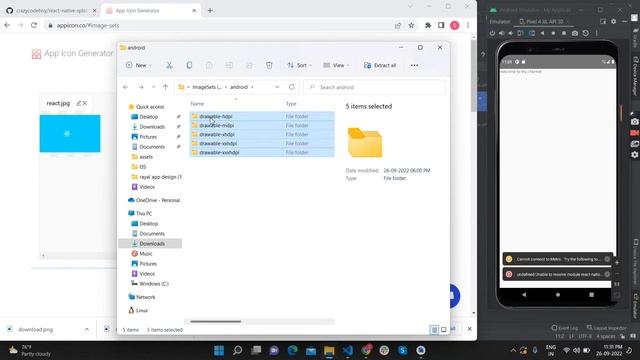This screenshot has height=360, width=640.
Task: Open the Event Log in Android Studio
Action: point(564,328)
